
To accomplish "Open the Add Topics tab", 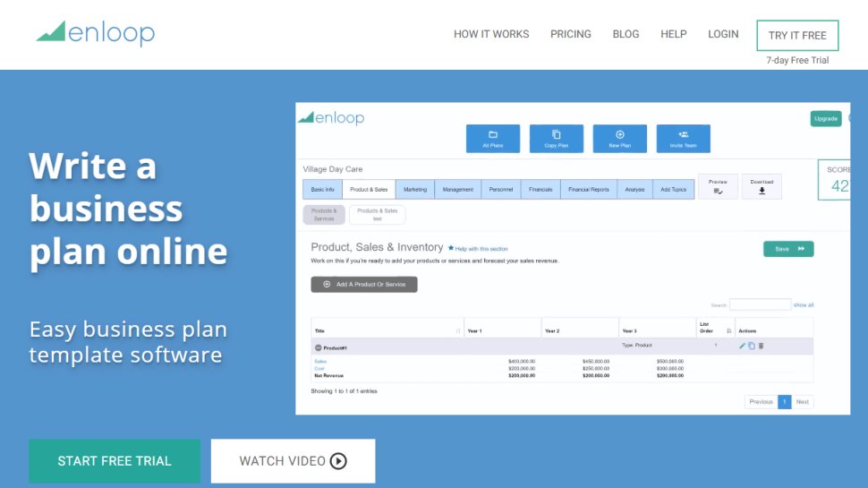I will [x=673, y=190].
